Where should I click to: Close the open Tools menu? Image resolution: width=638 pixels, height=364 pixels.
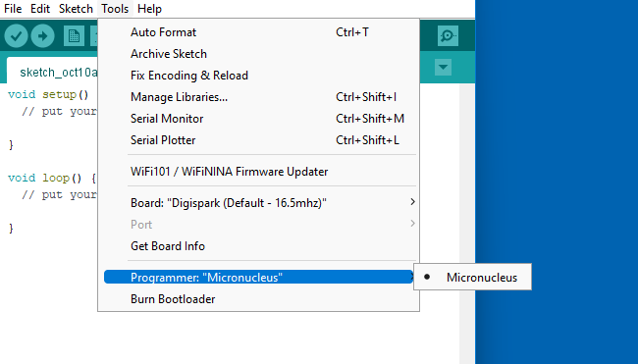pos(115,9)
